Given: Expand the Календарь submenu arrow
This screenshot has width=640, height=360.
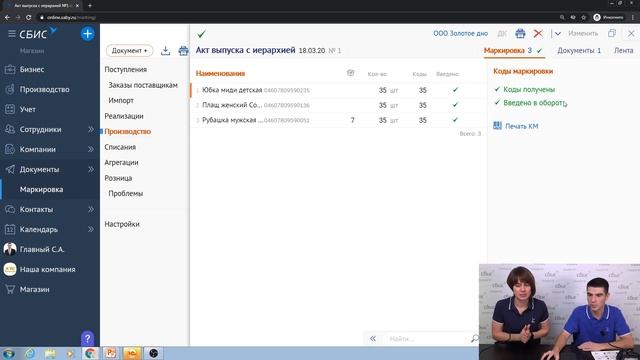Looking at the screenshot, I should pos(91,229).
